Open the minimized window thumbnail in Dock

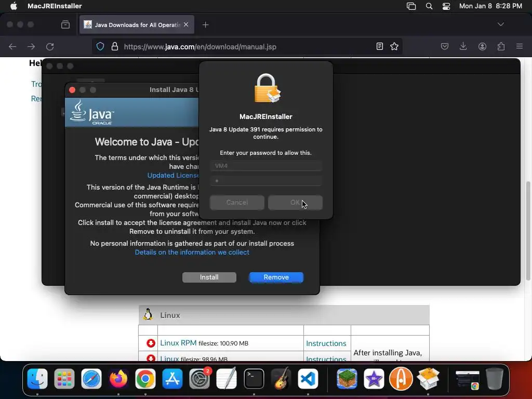pyautogui.click(x=467, y=379)
